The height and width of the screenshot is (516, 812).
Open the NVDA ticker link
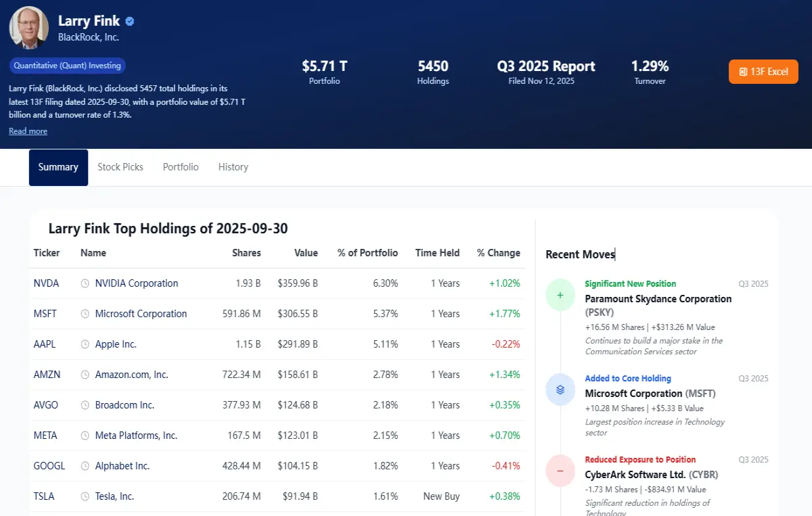tap(47, 283)
